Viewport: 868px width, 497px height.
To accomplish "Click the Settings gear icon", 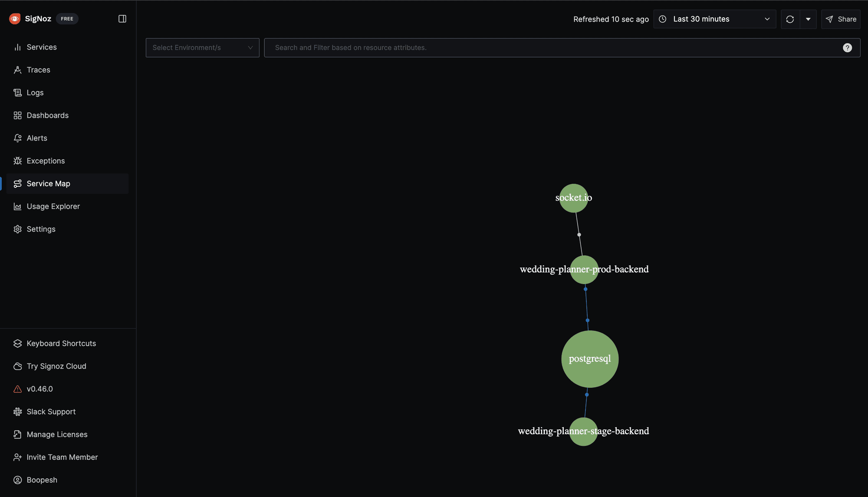I will [x=17, y=229].
